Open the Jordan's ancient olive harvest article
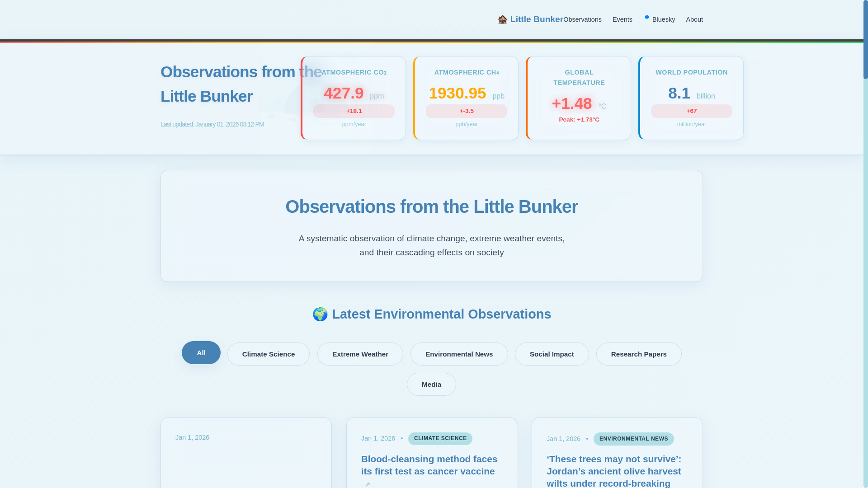Image resolution: width=868 pixels, height=488 pixels. click(x=613, y=471)
